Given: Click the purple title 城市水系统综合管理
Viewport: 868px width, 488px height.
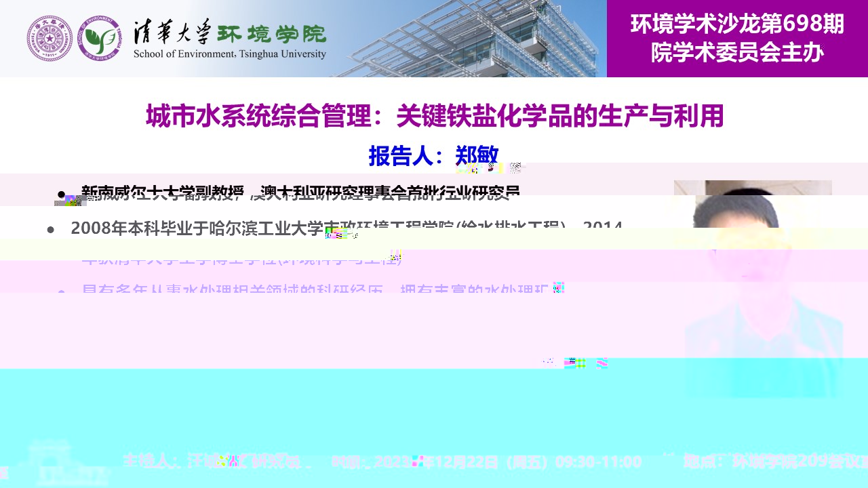Looking at the screenshot, I should [x=434, y=116].
